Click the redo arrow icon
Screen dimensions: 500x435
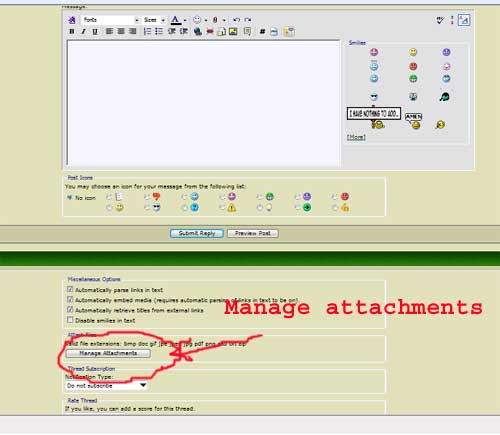point(248,20)
